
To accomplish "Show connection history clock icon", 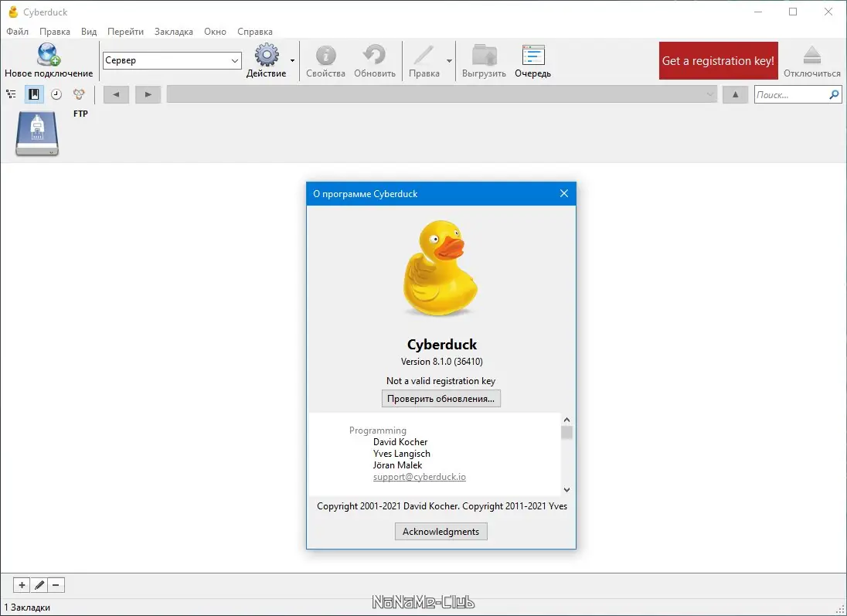I will click(56, 94).
